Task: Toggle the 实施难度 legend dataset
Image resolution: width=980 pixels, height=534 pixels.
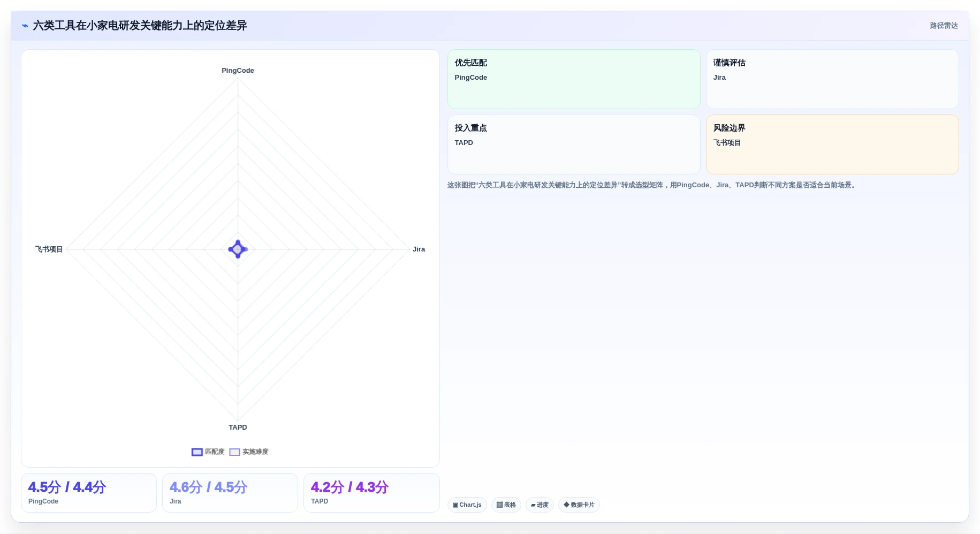Action: pos(249,452)
